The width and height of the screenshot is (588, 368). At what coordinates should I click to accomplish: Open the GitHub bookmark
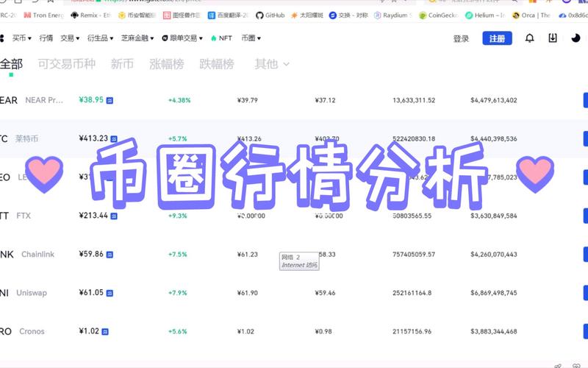270,15
